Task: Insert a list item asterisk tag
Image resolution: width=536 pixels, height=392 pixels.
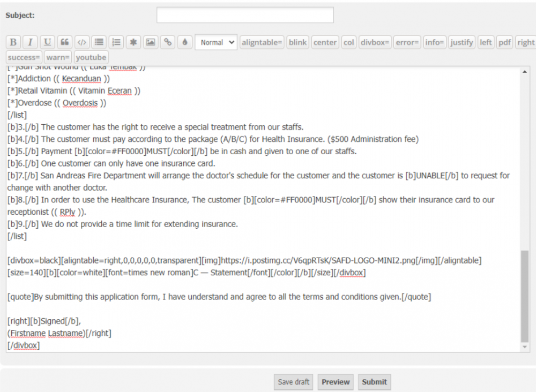Action: pyautogui.click(x=133, y=42)
